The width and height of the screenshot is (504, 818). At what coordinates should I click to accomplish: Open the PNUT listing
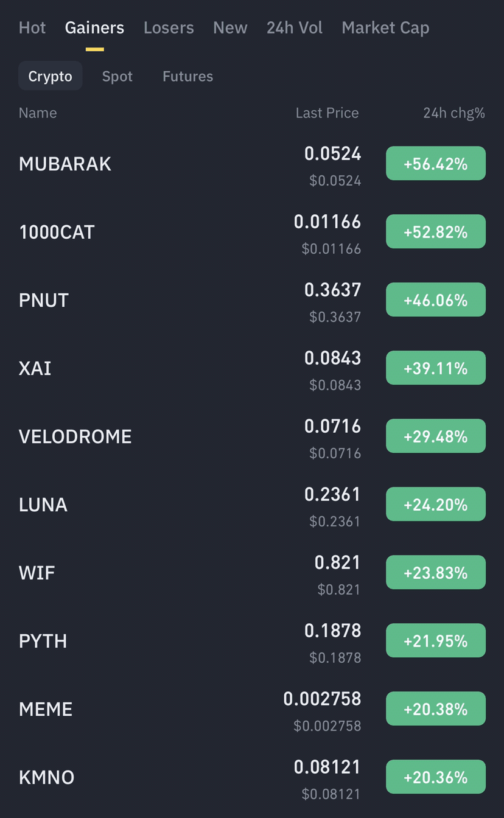(252, 300)
